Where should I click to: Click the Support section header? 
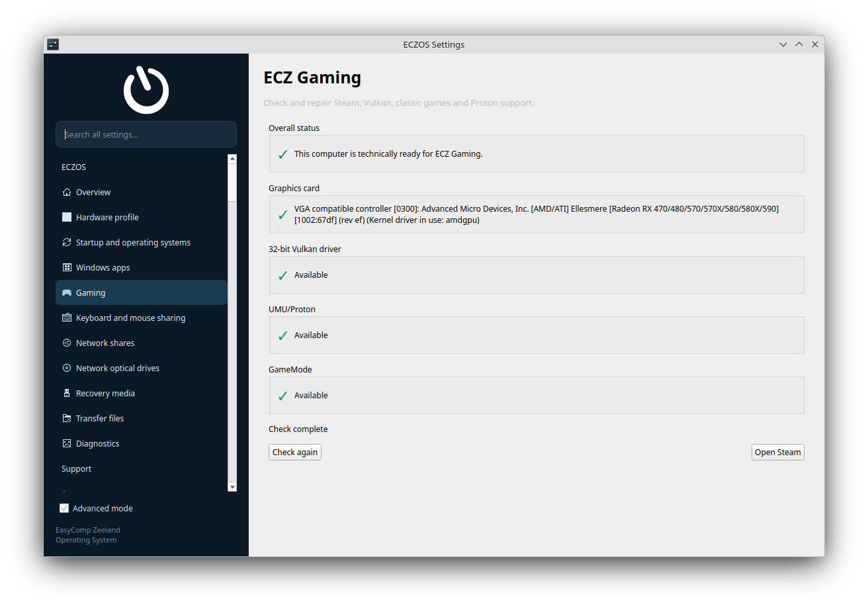click(77, 469)
